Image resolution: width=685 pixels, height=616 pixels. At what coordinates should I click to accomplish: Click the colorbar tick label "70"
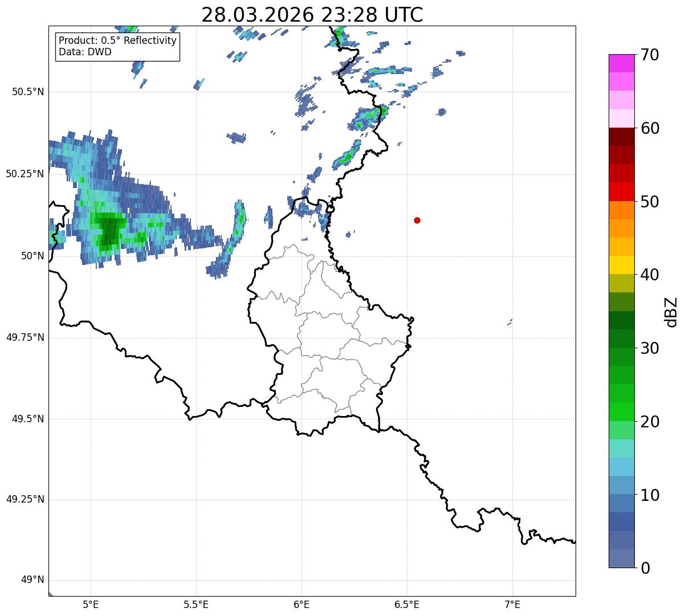pos(650,55)
